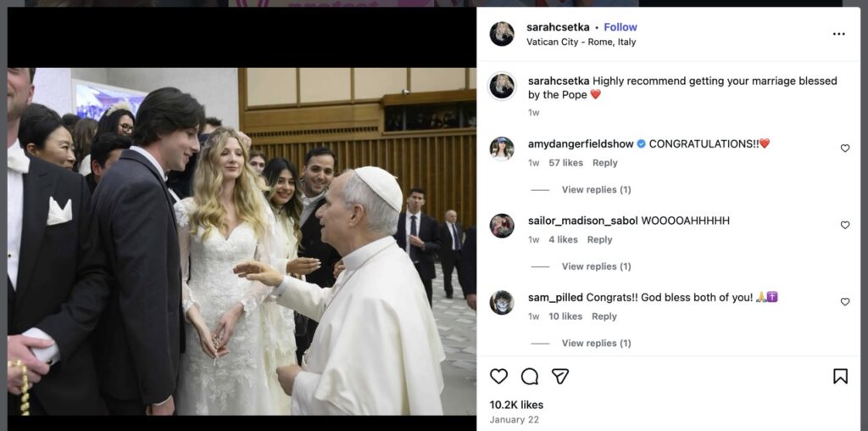Like amydangerfieldshow's comment
The height and width of the screenshot is (431, 868).
(x=844, y=148)
